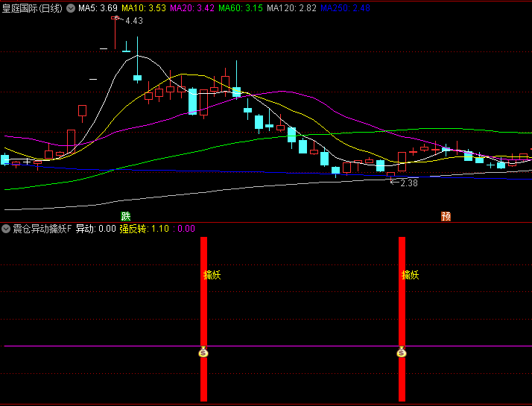The image size is (532, 406).
Task: Click the MA5: 3.69 label
Action: coord(98,8)
